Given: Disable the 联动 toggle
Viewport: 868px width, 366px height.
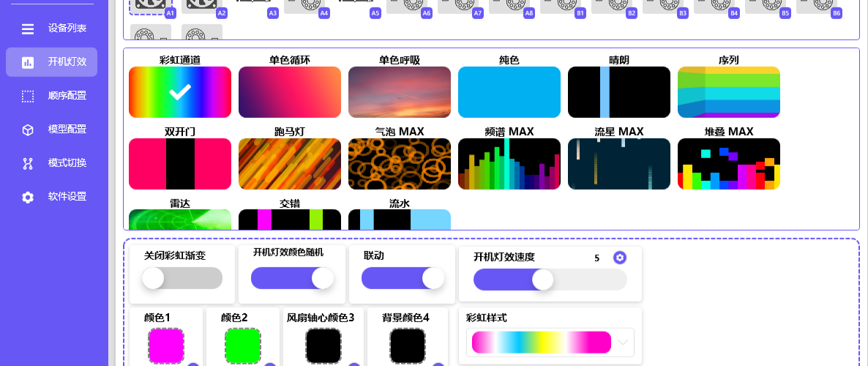Looking at the screenshot, I should (403, 278).
